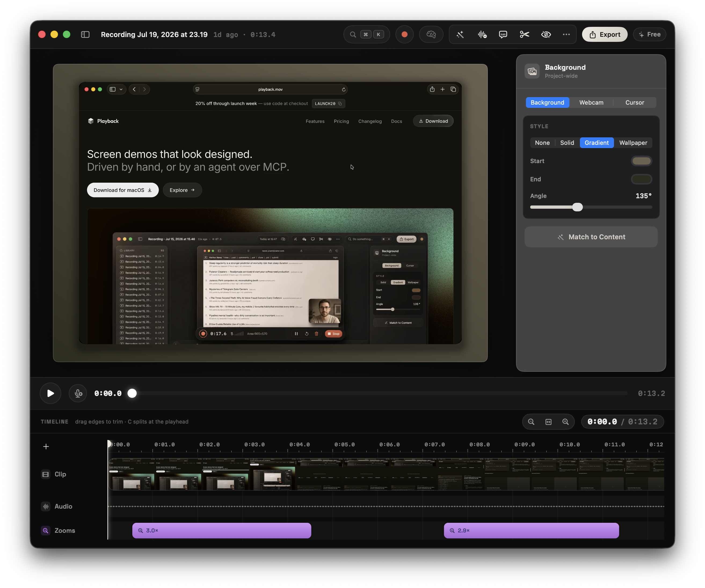Select the Gradient background style
This screenshot has width=705, height=588.
(x=597, y=143)
